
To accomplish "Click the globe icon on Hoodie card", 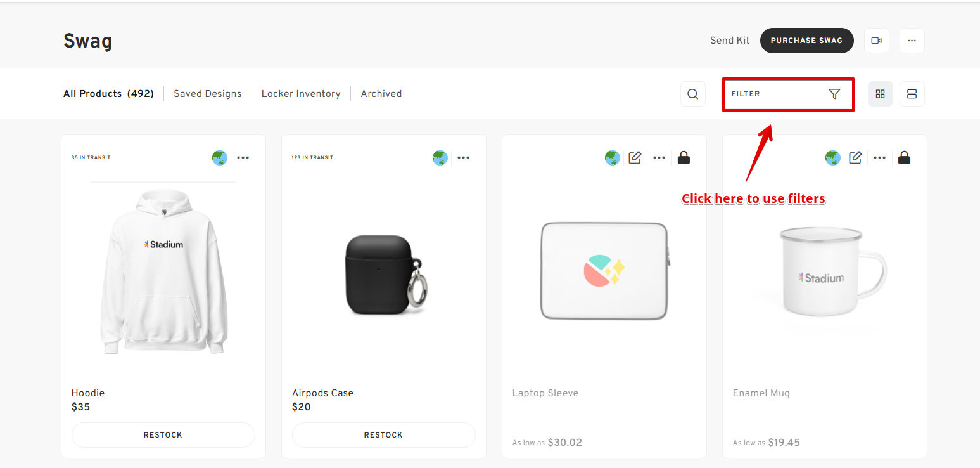I will click(219, 158).
